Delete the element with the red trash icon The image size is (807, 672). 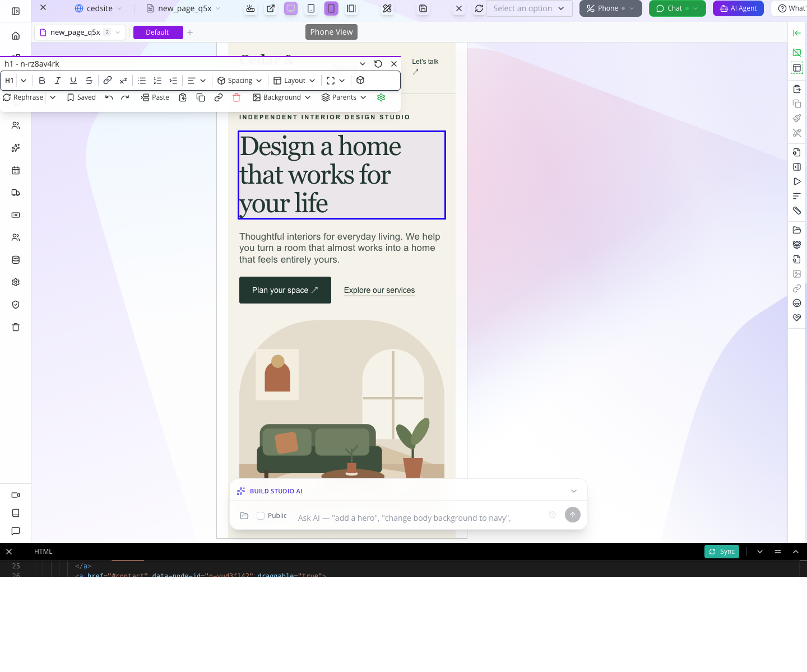(236, 97)
